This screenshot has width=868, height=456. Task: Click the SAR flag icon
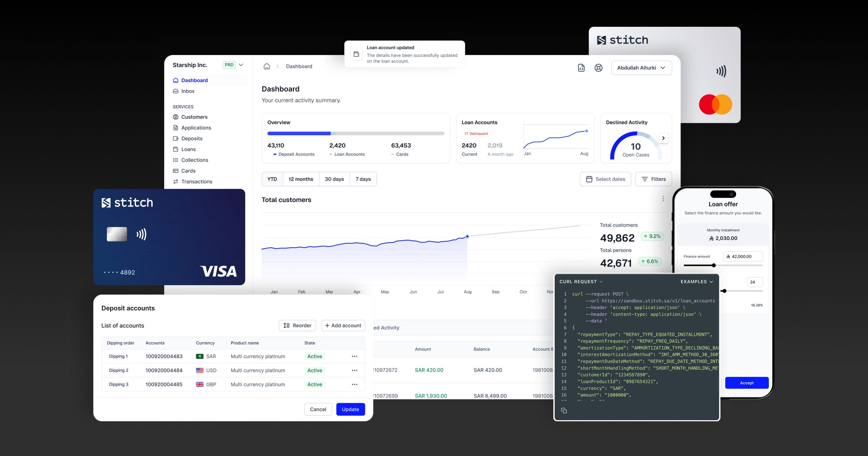coord(200,357)
